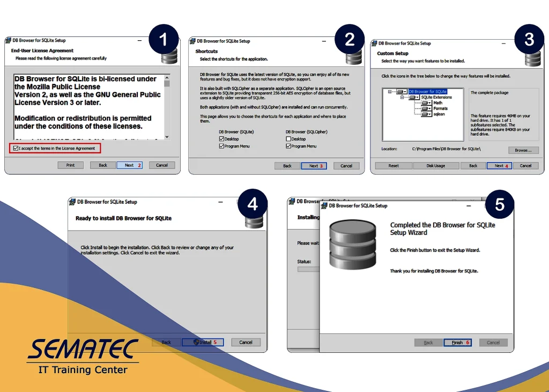Cancel the Custom Setup dialog

click(525, 166)
